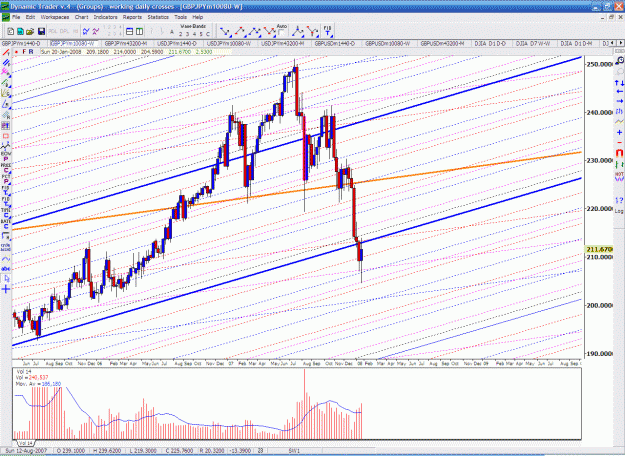Click the F button in chart header

click(24, 52)
